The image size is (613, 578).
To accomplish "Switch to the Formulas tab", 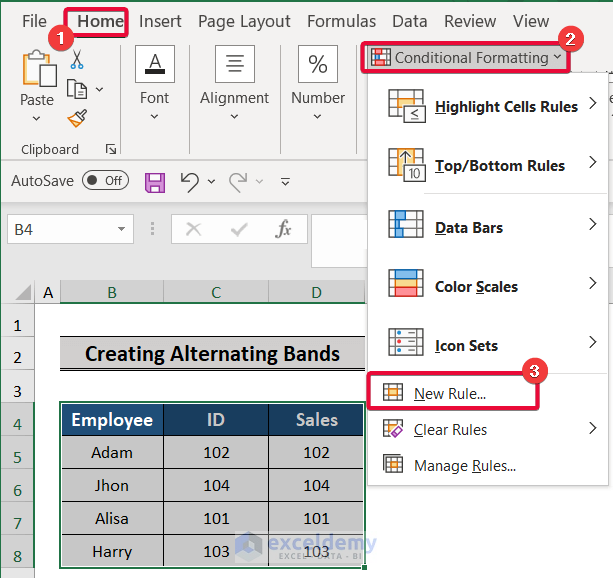I will (341, 21).
